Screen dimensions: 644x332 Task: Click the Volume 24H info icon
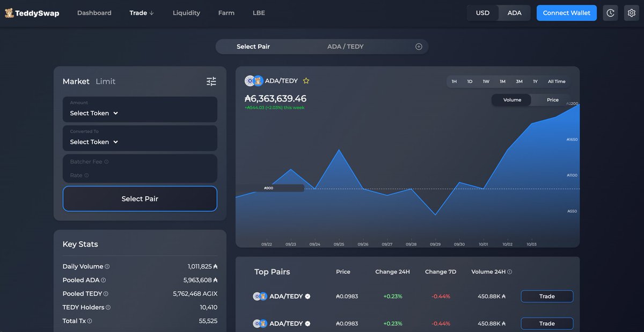point(510,272)
